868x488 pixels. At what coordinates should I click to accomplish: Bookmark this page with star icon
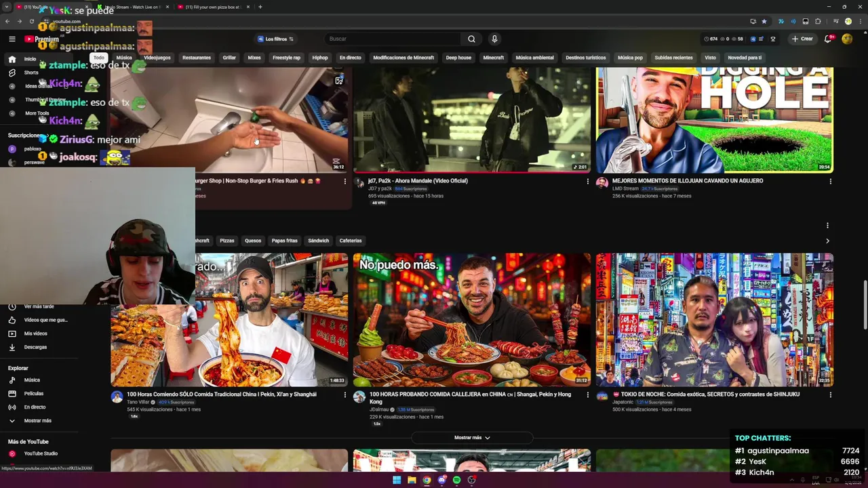pos(764,22)
